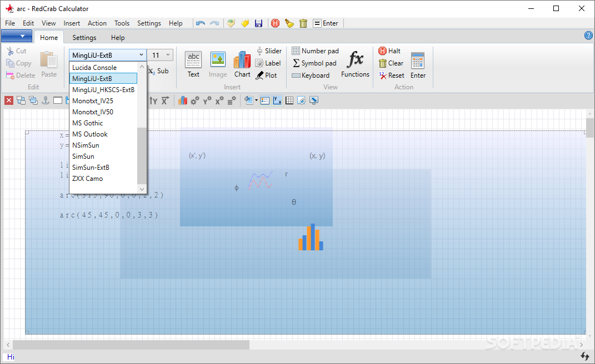
Task: Open the File menu
Action: pyautogui.click(x=10, y=23)
